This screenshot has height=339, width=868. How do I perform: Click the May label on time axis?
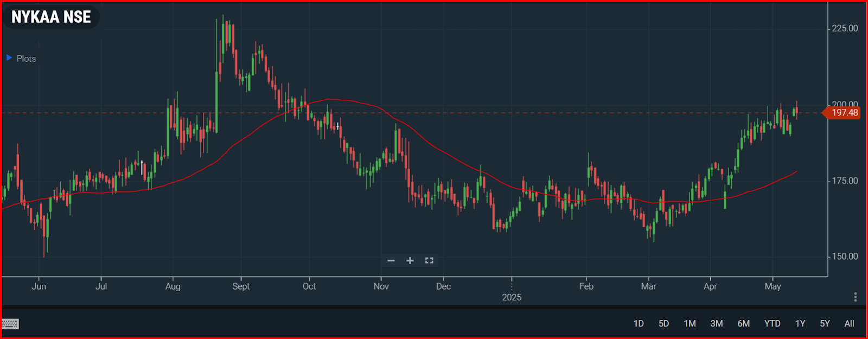[773, 286]
